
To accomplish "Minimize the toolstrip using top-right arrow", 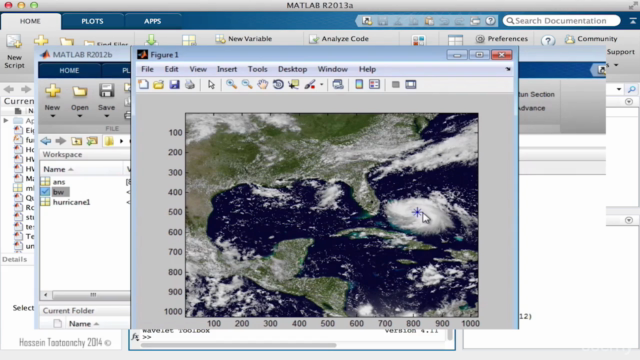I will [x=632, y=21].
